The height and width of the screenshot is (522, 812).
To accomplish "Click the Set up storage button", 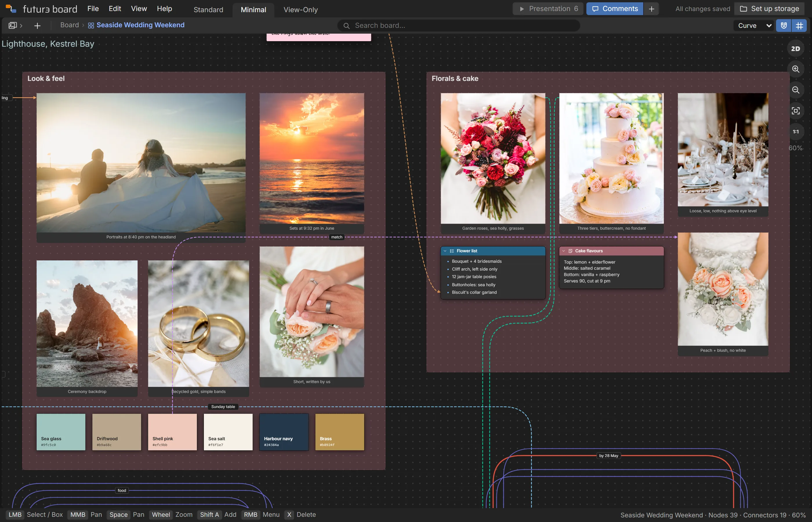I will pyautogui.click(x=769, y=9).
